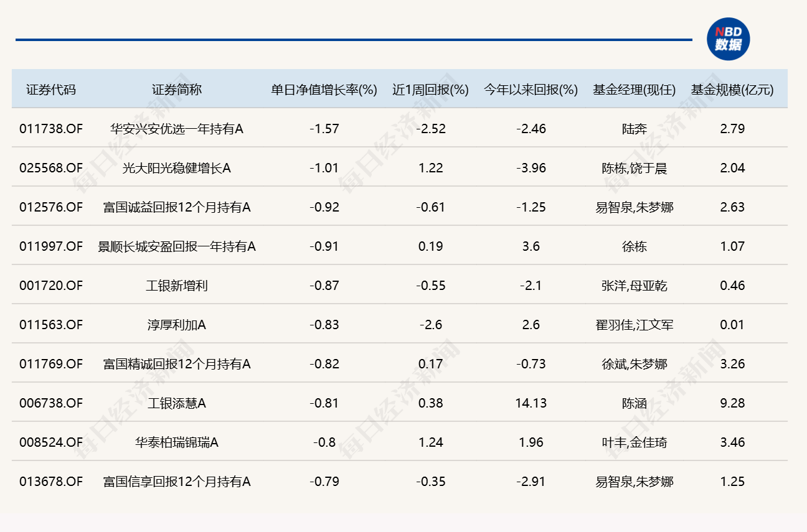
Task: Click fund managers 叶丰,金佳琦
Action: tap(635, 442)
